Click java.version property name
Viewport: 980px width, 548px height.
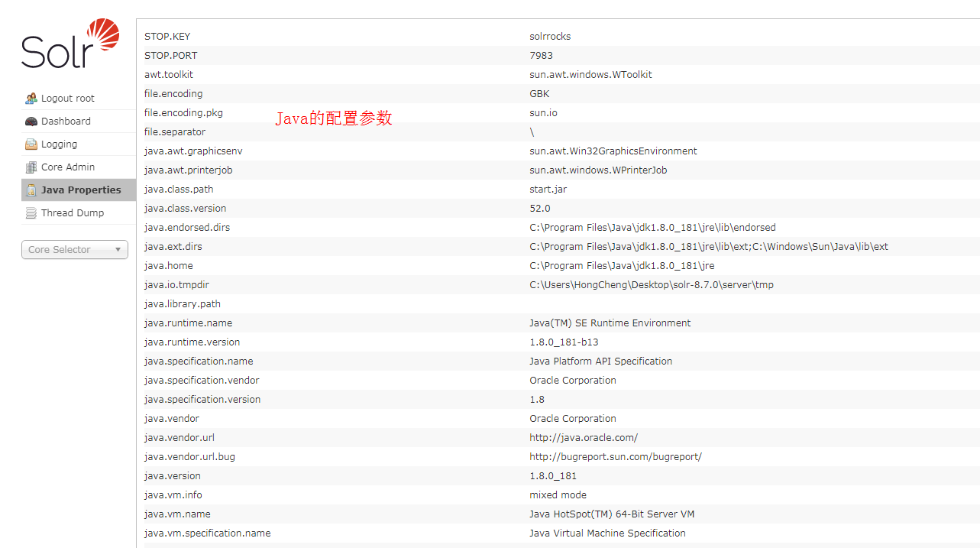[173, 475]
